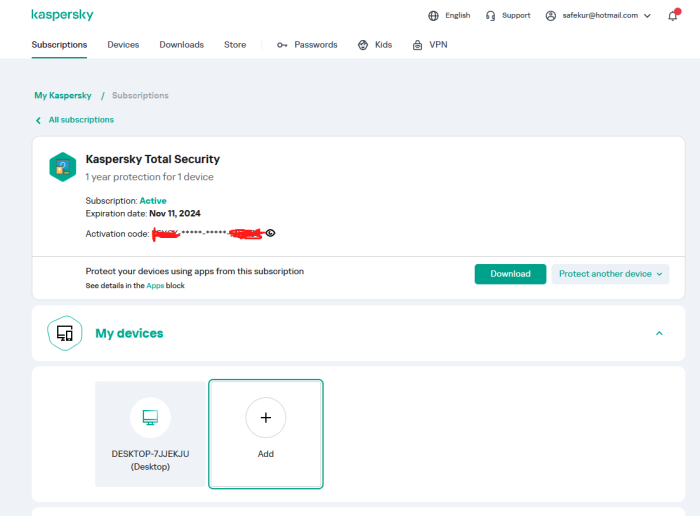Click the Apps block link
The width and height of the screenshot is (700, 516).
155,286
